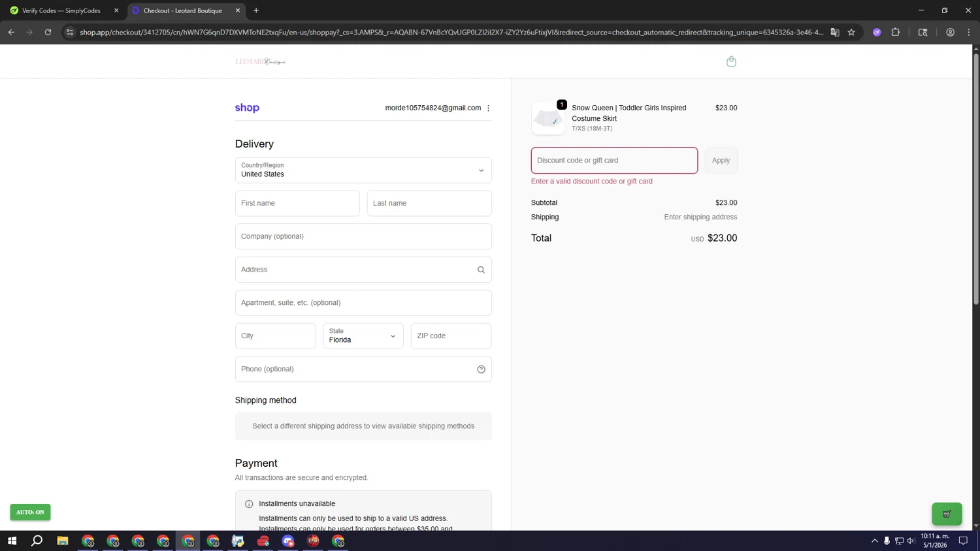
Task: Click the browser address bar URL
Action: (451, 32)
